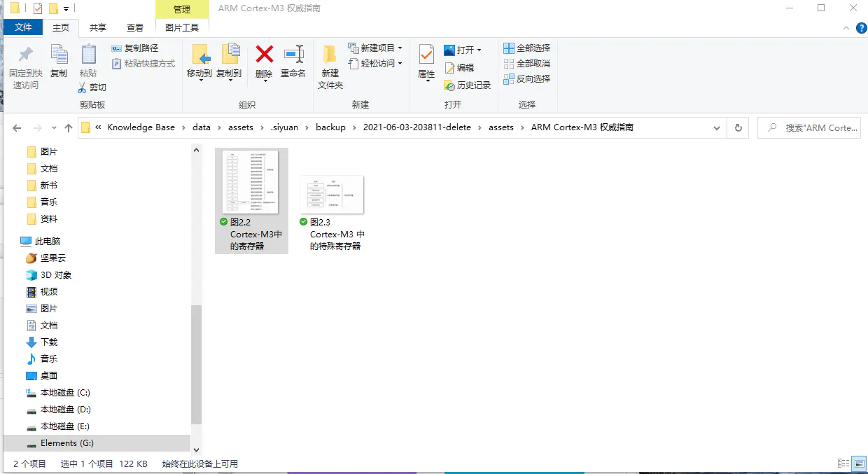This screenshot has width=868, height=474.
Task: Click the Quick Access properties checkmark icon
Action: (37, 8)
